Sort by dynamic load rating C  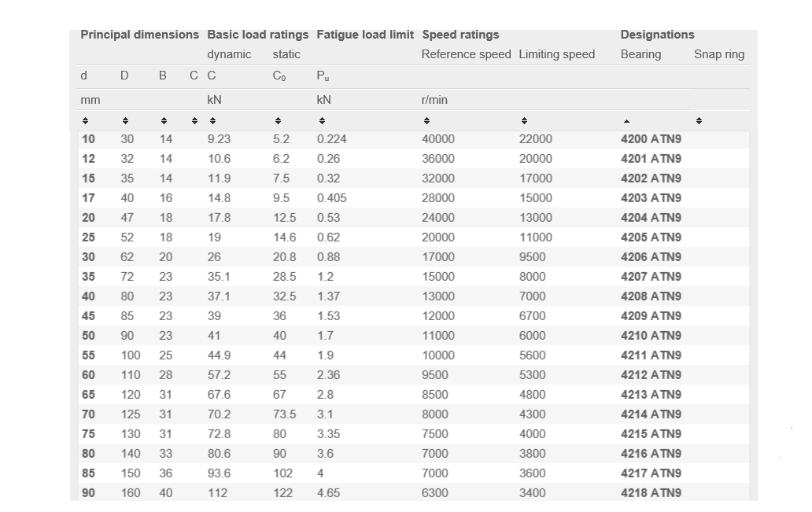pyautogui.click(x=213, y=120)
